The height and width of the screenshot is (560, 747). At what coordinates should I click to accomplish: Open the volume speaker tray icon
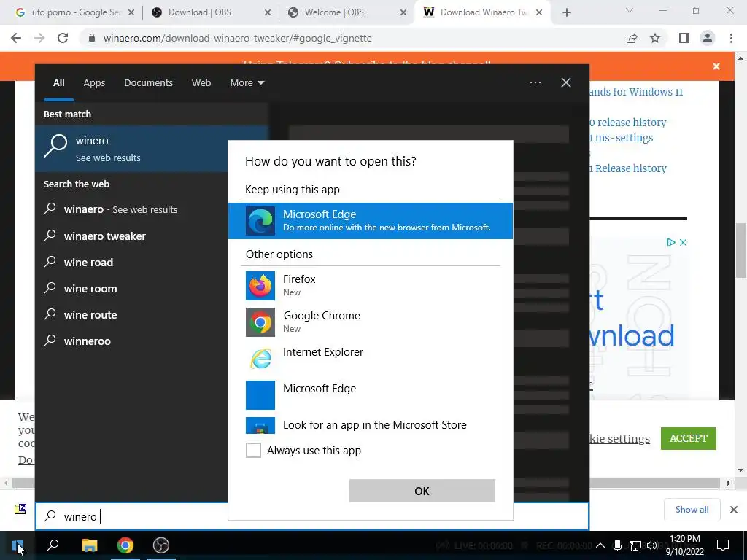click(652, 545)
